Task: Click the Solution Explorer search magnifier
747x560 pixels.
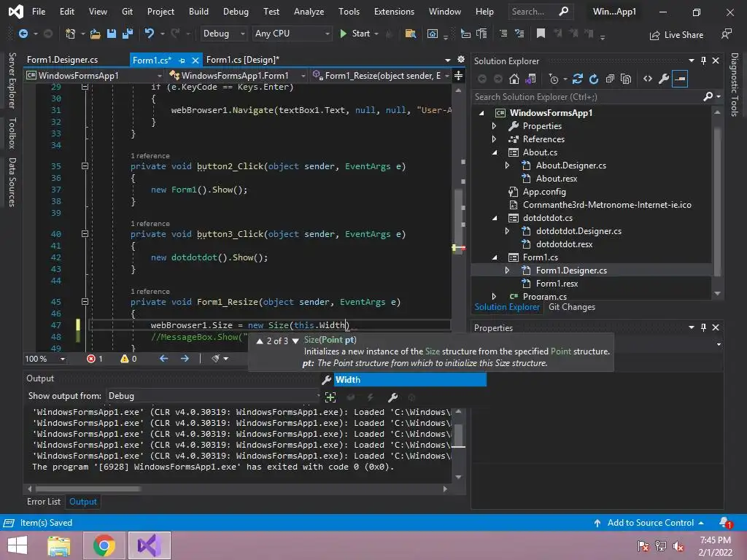Action: (x=708, y=97)
